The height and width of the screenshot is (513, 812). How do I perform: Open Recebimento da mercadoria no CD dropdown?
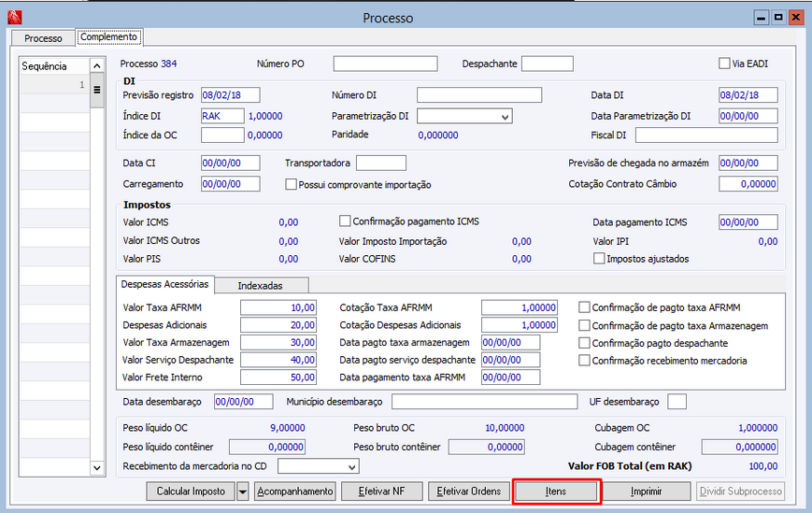coord(351,466)
